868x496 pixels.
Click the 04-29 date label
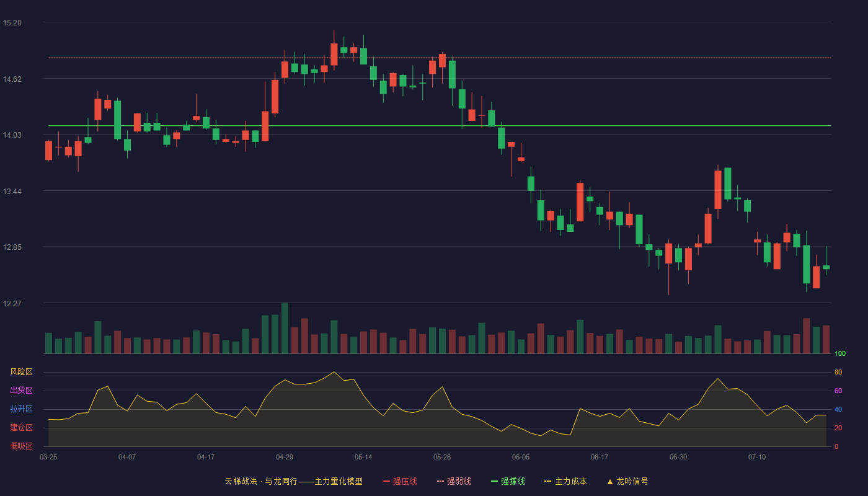[285, 457]
